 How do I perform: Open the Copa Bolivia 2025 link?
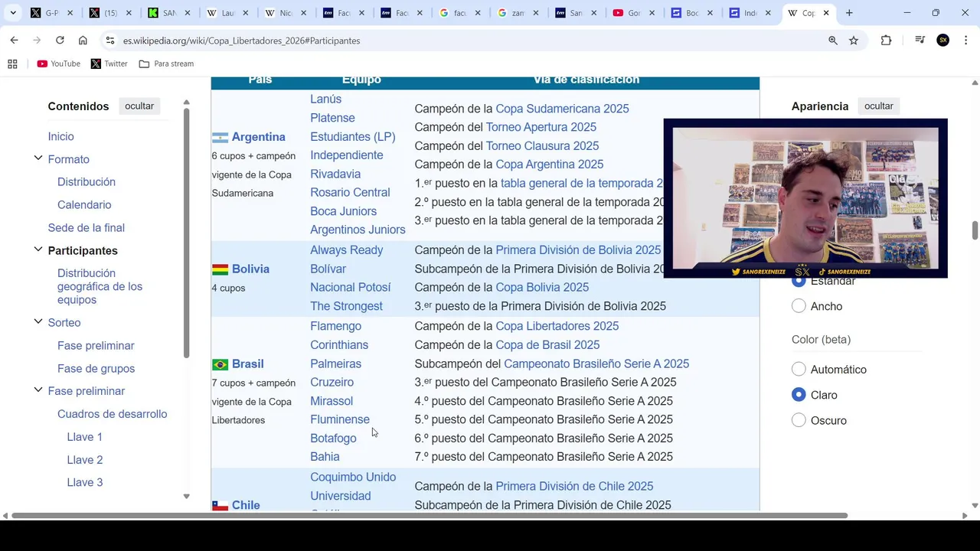[x=542, y=288]
